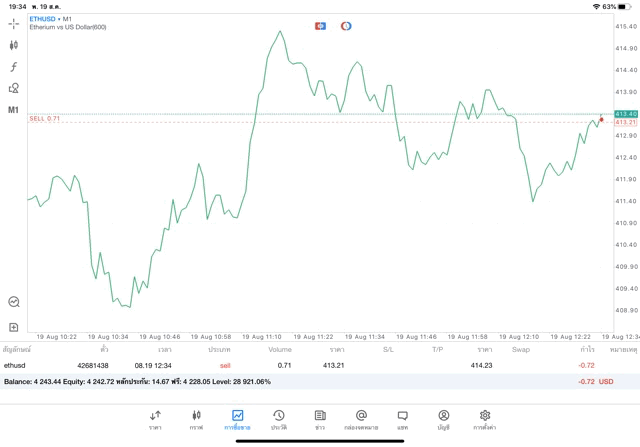The image size is (640, 447).
Task: Select the ethusd sell position row
Action: click(x=300, y=366)
